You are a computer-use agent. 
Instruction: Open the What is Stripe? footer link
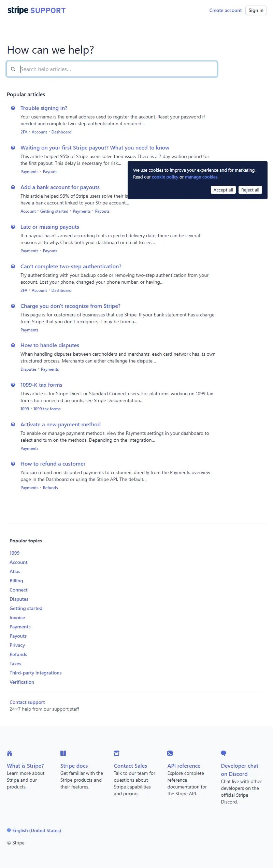(25, 766)
